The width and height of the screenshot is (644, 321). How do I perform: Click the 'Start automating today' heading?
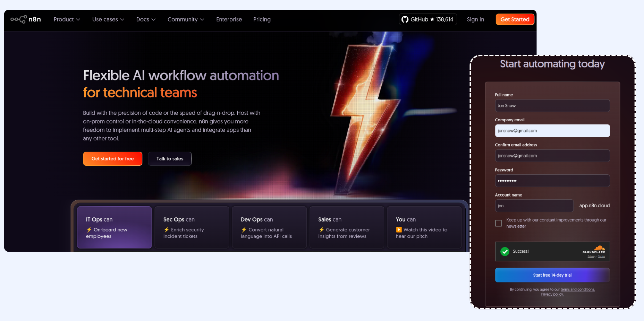pyautogui.click(x=552, y=64)
